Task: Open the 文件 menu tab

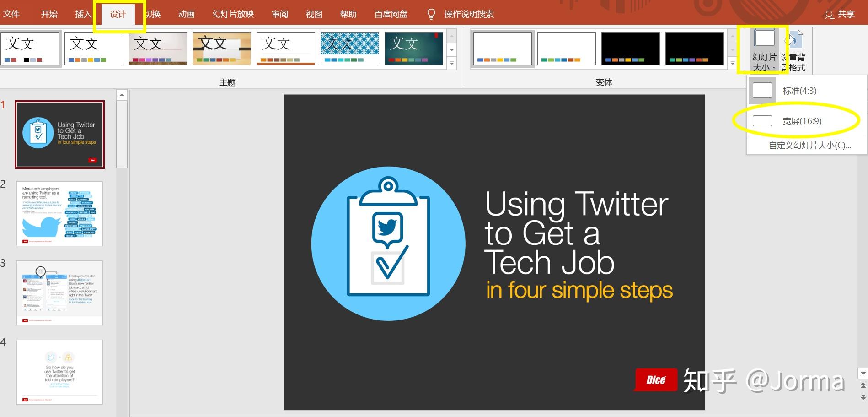Action: click(x=11, y=14)
